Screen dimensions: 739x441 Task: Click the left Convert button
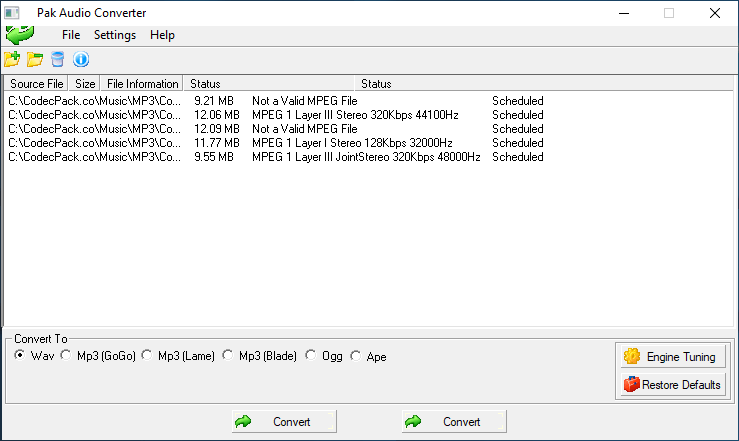[284, 421]
